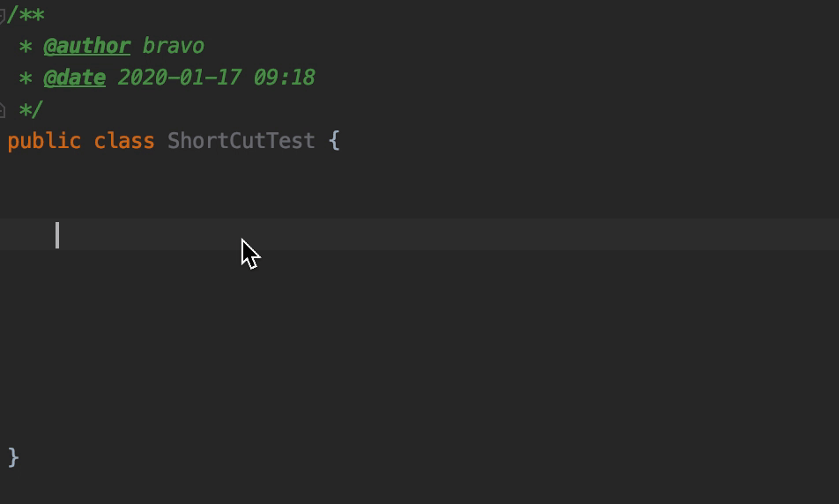Click the blinking caret on the highlighted line
Viewport: 839px width, 504px height.
(x=57, y=235)
